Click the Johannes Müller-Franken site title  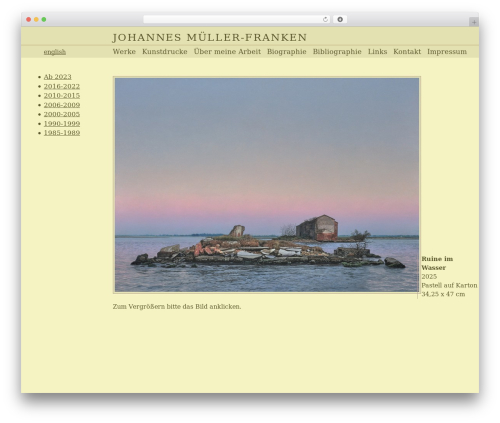click(x=209, y=37)
